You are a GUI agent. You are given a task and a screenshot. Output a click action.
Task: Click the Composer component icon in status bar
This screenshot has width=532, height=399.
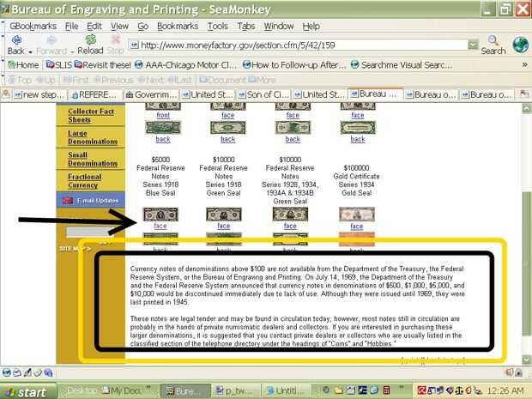click(27, 372)
